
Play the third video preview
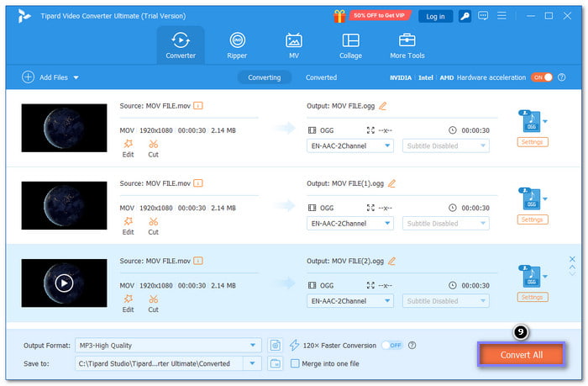[x=64, y=283]
